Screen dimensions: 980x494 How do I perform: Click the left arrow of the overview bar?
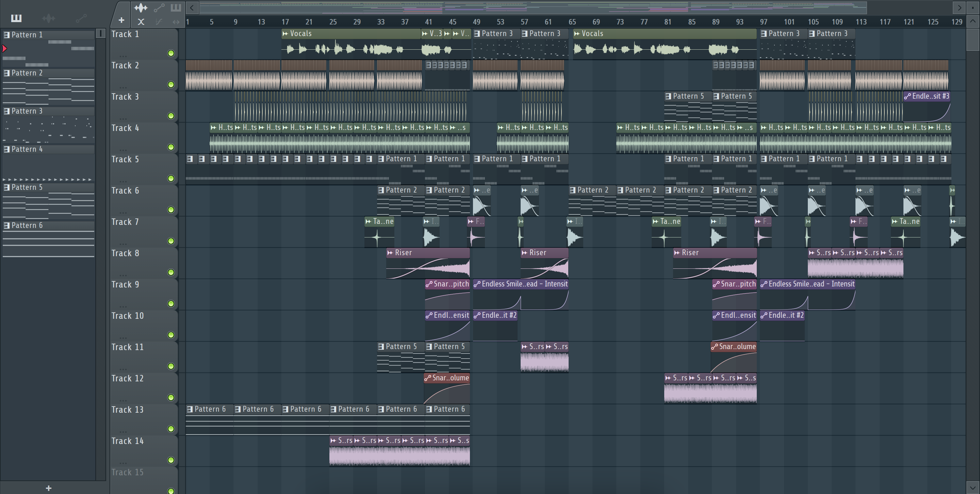tap(192, 7)
